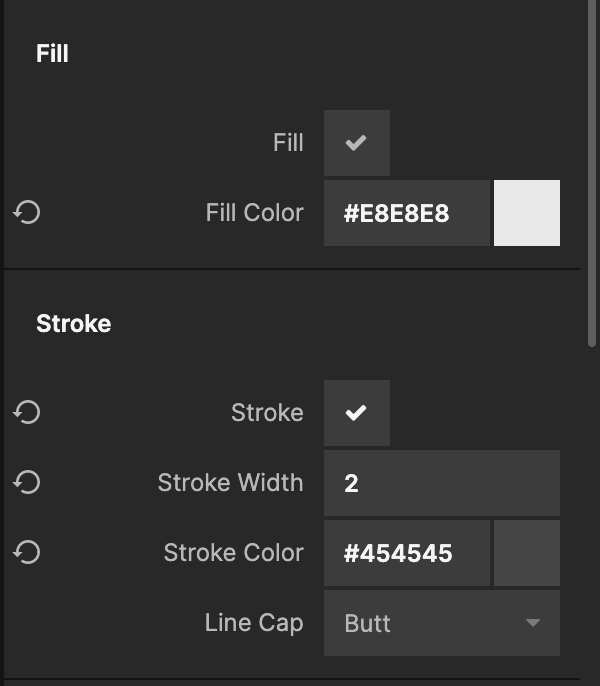This screenshot has height=686, width=600.
Task: Click the Stroke section header
Action: click(73, 324)
